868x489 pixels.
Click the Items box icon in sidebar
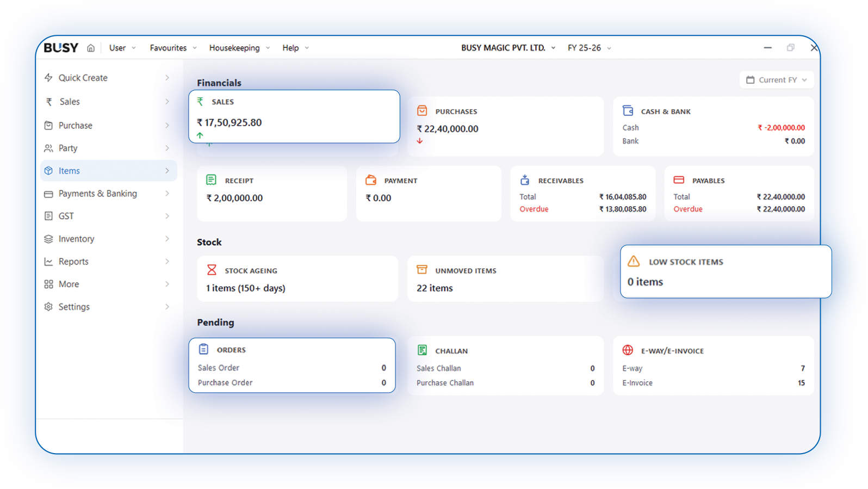point(48,171)
